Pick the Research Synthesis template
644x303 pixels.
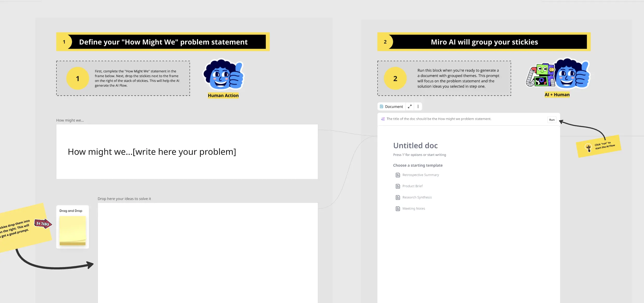[x=417, y=197]
